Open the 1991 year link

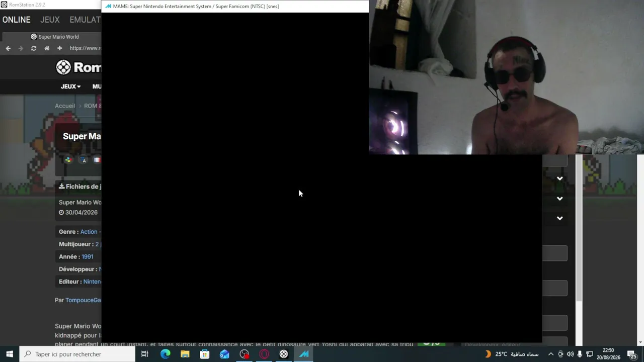pos(88,256)
